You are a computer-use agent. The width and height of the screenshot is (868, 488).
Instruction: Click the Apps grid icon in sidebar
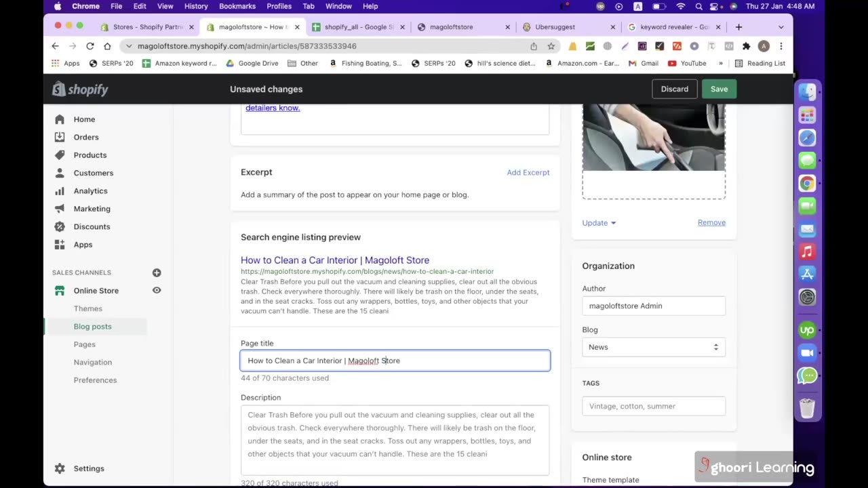pos(60,245)
